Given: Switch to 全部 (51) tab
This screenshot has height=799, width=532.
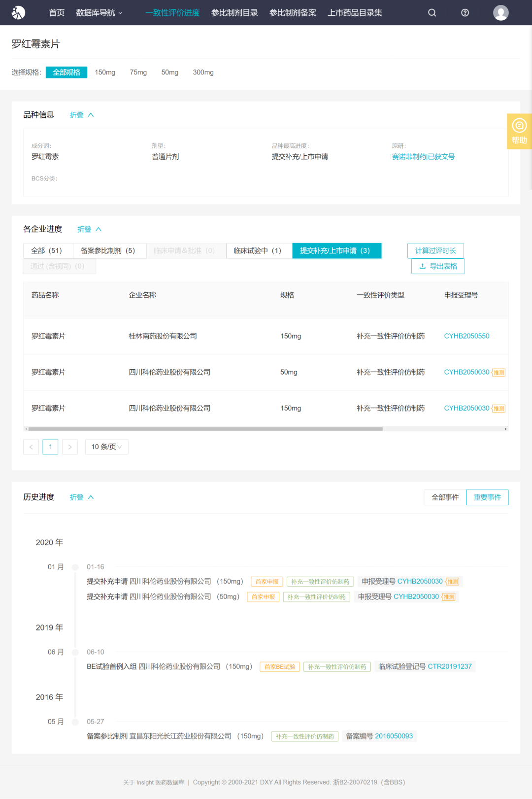Looking at the screenshot, I should pos(48,250).
